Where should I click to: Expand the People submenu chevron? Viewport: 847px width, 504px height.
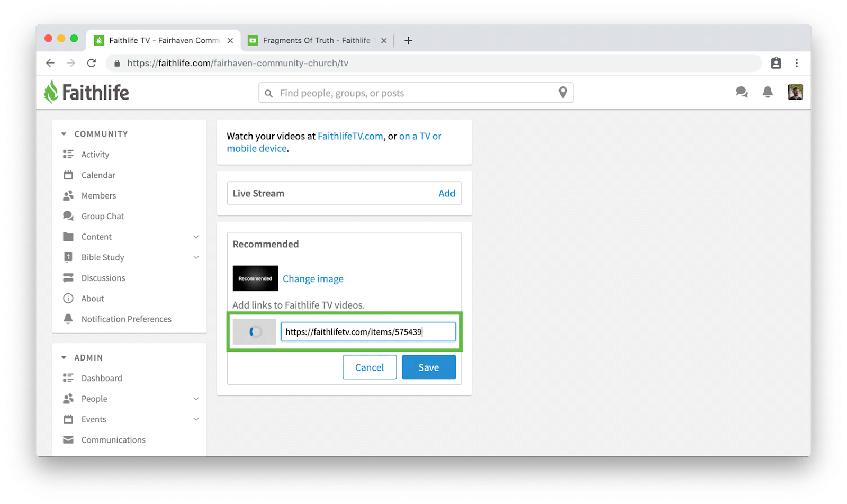[196, 399]
